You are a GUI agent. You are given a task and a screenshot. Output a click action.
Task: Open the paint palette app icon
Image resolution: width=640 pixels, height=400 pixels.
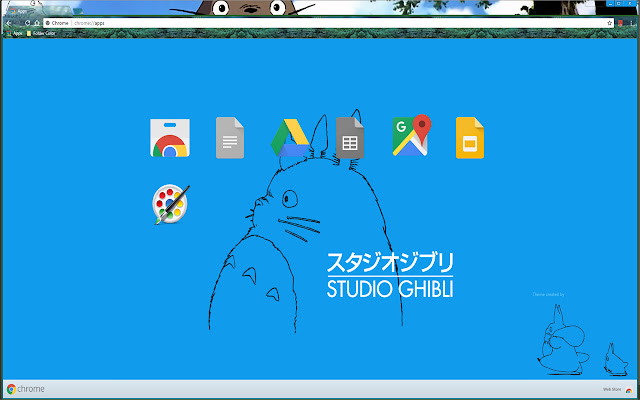tap(171, 205)
